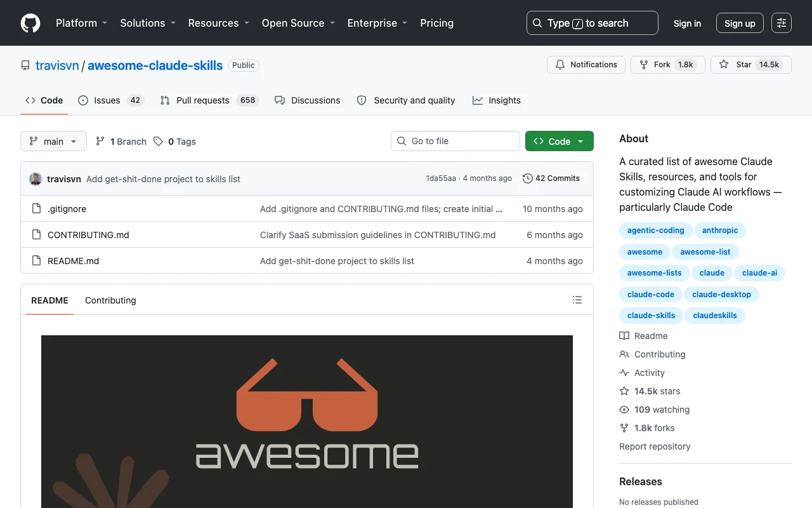Screen dimensions: 812x508
Task: Click the awesome banner image in README
Action: click(x=307, y=422)
